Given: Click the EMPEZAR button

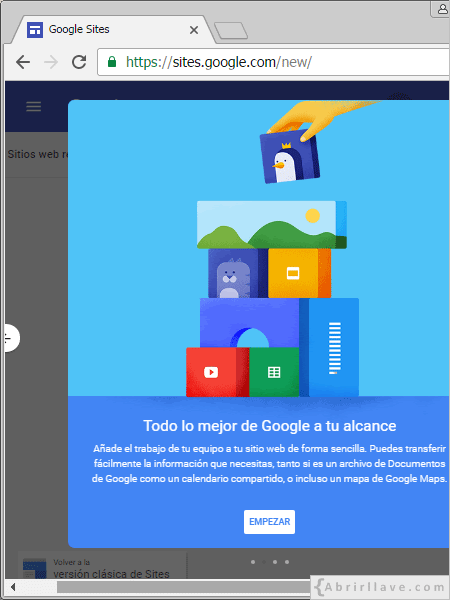Looking at the screenshot, I should [x=269, y=522].
